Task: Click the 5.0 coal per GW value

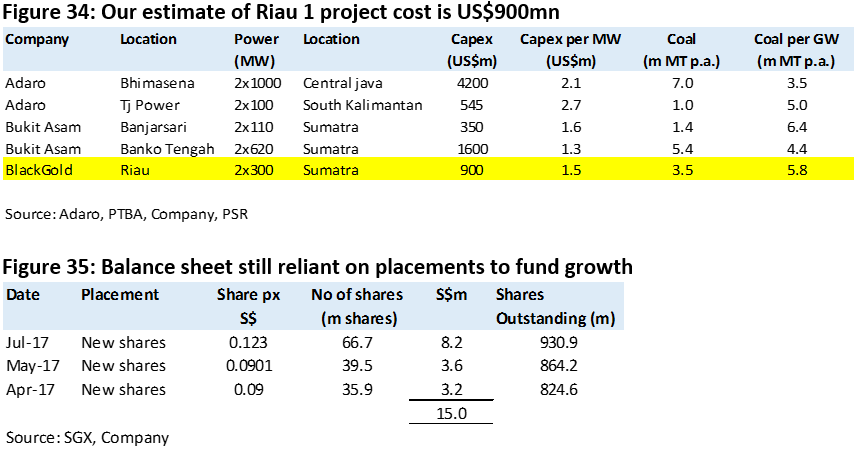Action: coord(797,105)
